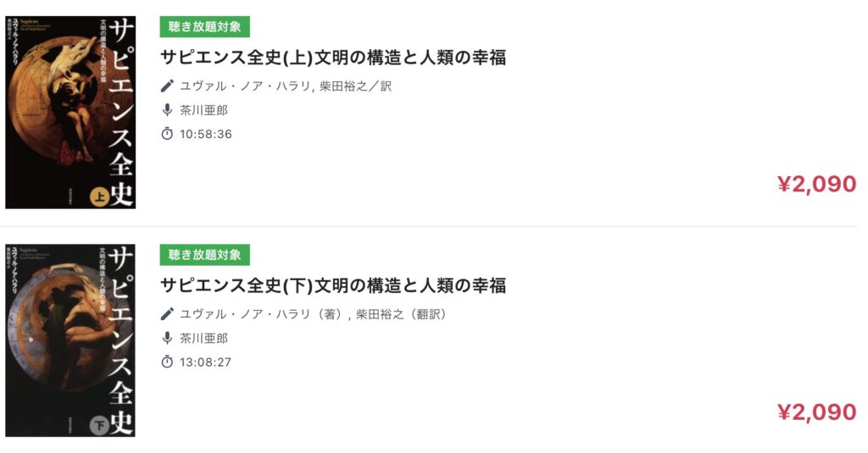The image size is (868, 453).
Task: Click narrator 茶川亜郎 on the 下 volume
Action: [203, 338]
